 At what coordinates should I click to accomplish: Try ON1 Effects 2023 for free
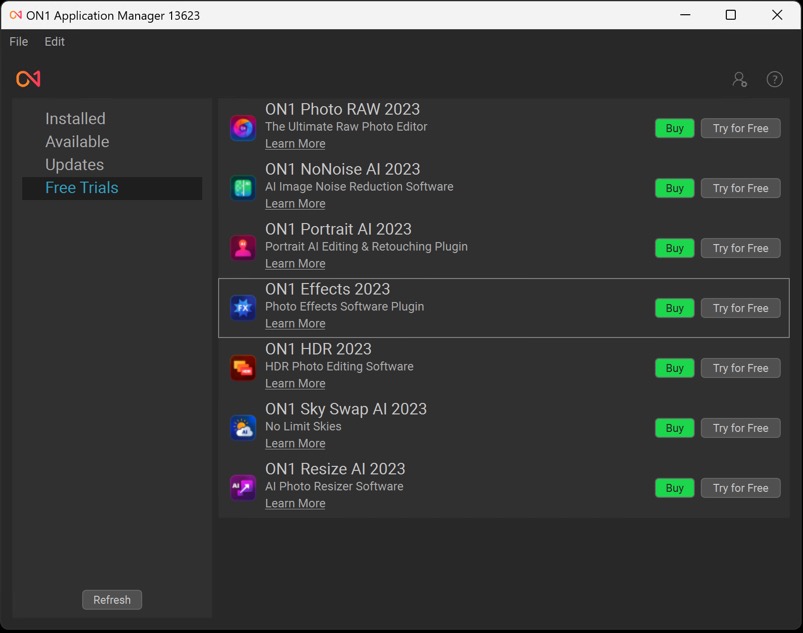point(741,308)
